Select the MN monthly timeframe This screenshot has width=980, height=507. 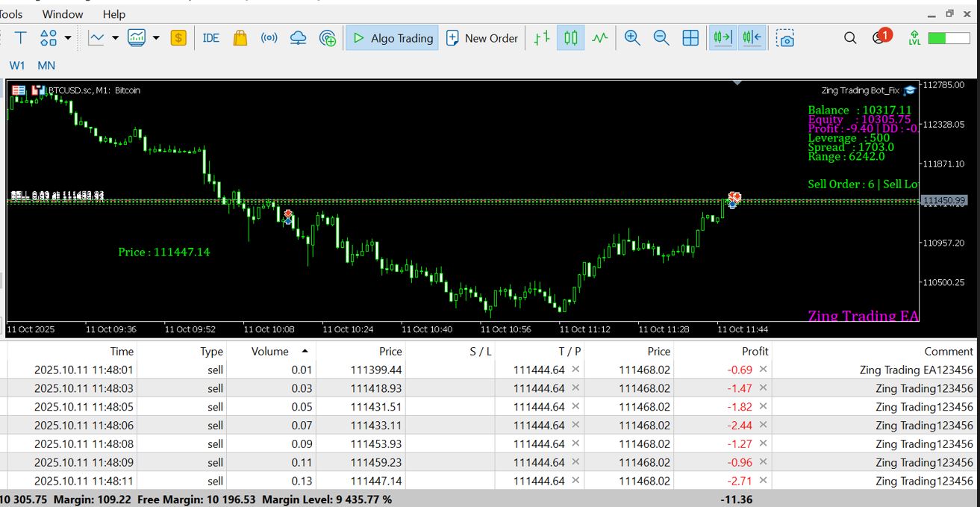click(46, 66)
